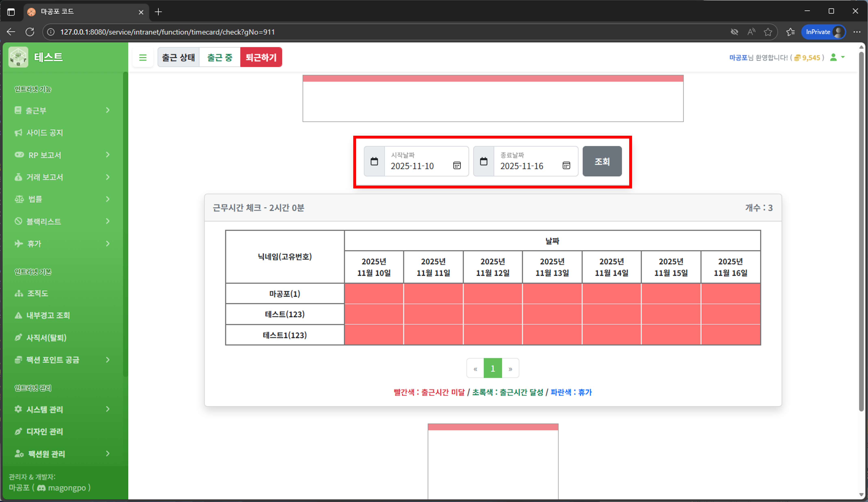Click the Read Aloud icon in address bar
Image resolution: width=868 pixels, height=502 pixels.
pos(751,32)
